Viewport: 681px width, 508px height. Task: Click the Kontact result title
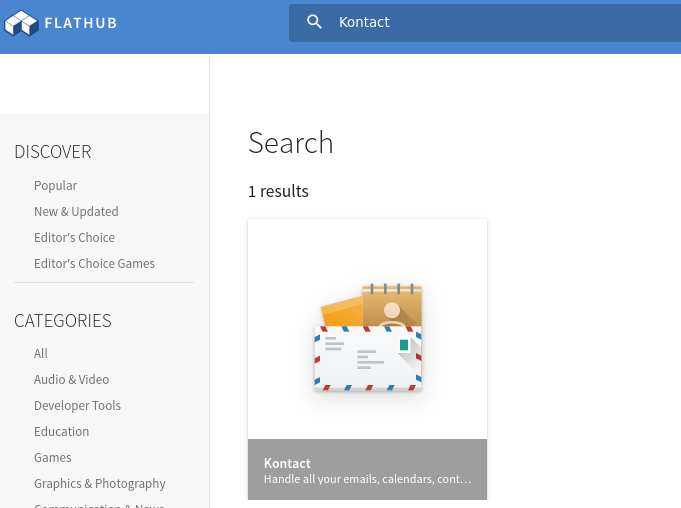tap(287, 463)
